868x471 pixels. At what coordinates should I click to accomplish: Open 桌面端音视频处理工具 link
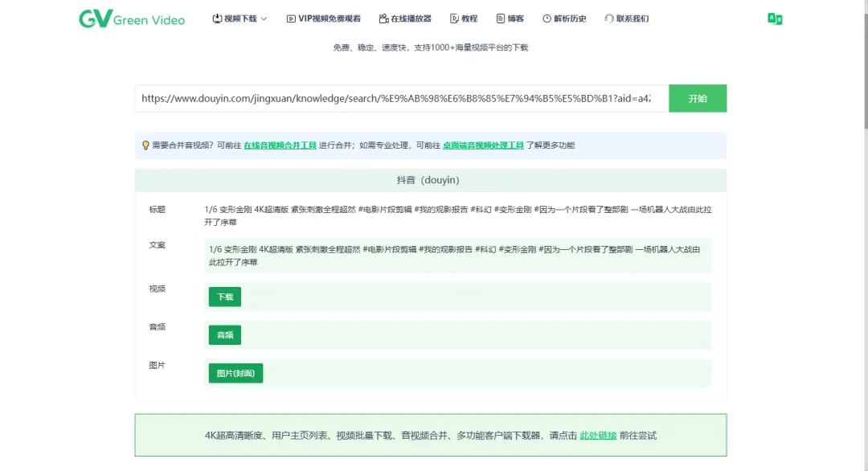483,145
